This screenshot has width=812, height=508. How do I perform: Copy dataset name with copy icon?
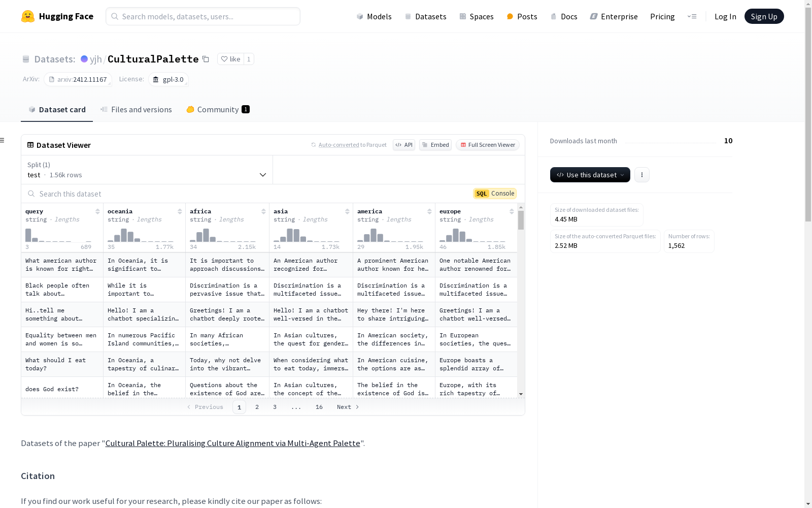click(206, 59)
